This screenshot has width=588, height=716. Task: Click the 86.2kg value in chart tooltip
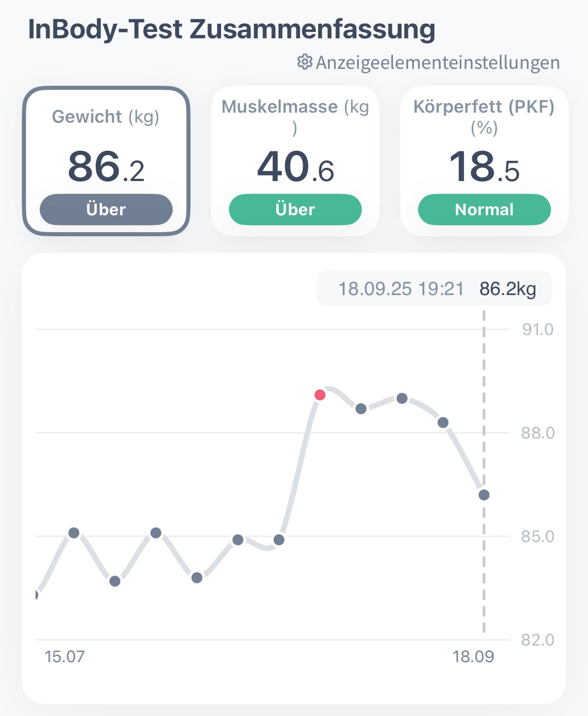508,289
